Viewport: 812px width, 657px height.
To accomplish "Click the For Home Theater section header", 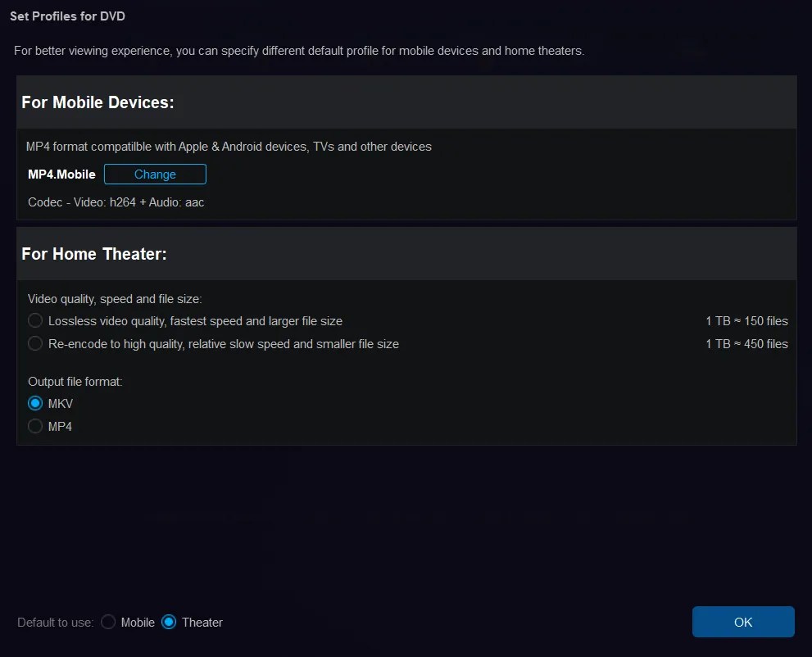I will point(94,253).
